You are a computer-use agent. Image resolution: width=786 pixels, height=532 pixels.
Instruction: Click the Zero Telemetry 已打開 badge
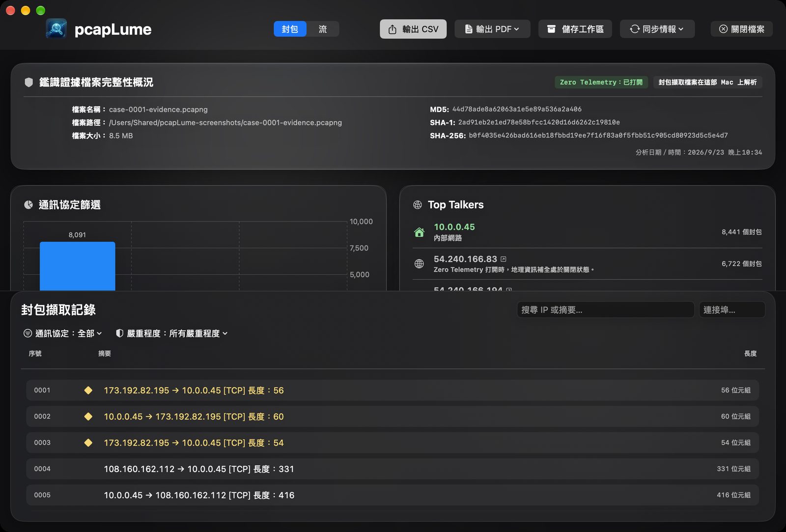coord(601,82)
